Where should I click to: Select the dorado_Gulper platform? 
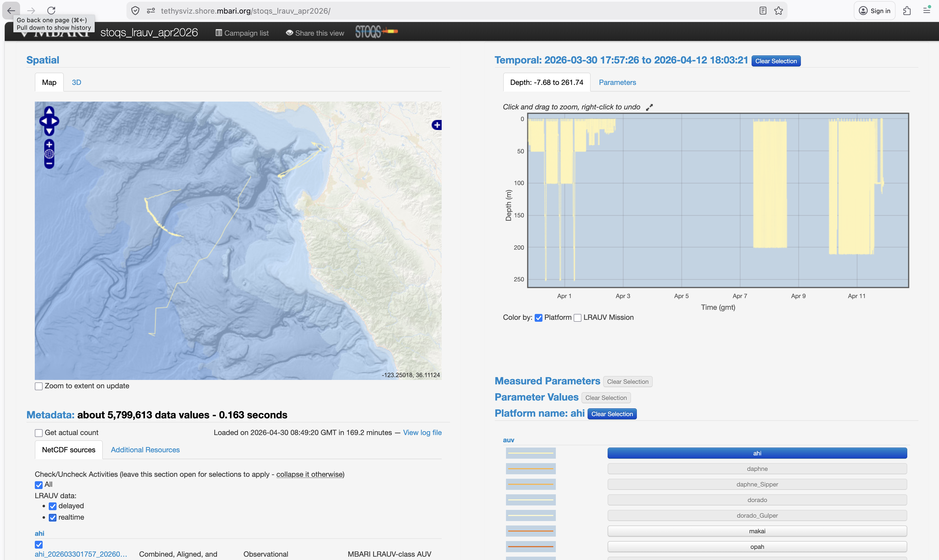coord(757,515)
